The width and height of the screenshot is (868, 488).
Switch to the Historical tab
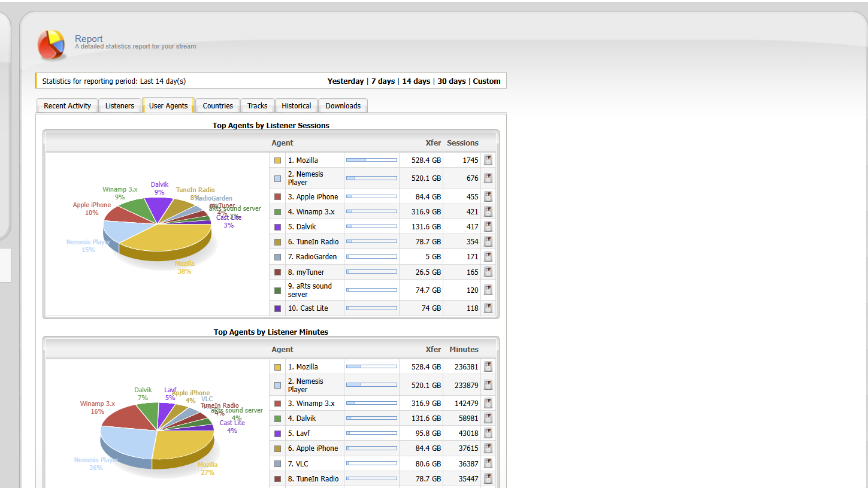(x=296, y=105)
